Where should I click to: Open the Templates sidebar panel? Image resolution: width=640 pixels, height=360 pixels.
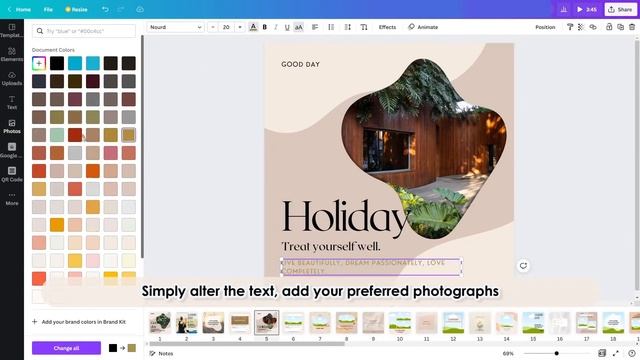pos(12,31)
